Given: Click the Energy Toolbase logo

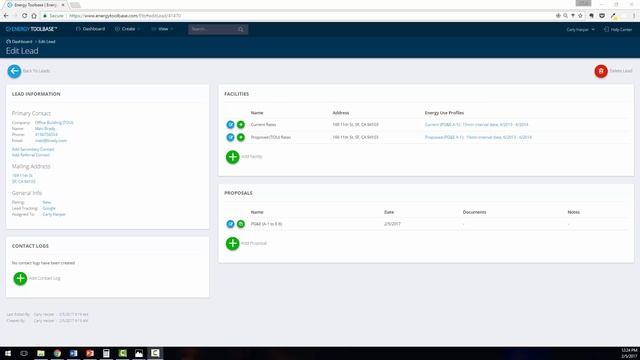Looking at the screenshot, I should (x=31, y=29).
